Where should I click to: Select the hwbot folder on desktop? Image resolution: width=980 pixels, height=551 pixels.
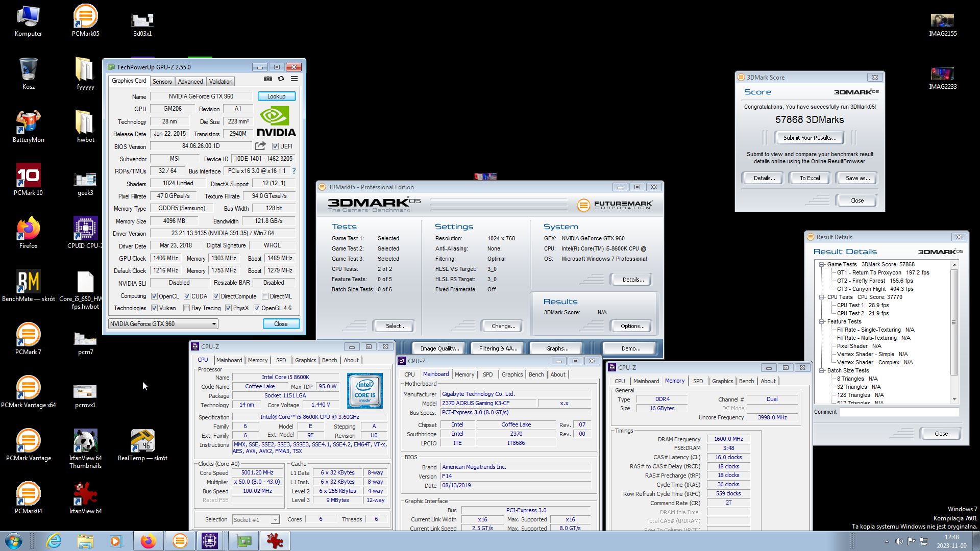85,127
